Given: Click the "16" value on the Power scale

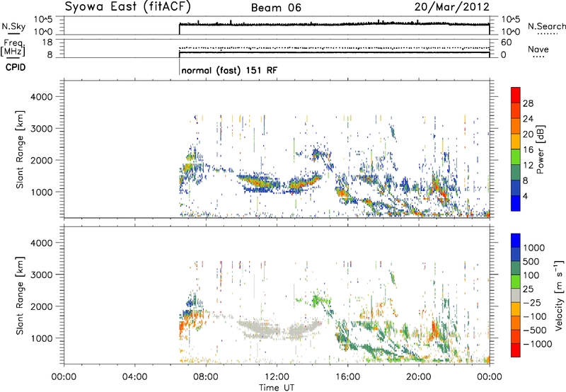Looking at the screenshot, I should (528, 150).
